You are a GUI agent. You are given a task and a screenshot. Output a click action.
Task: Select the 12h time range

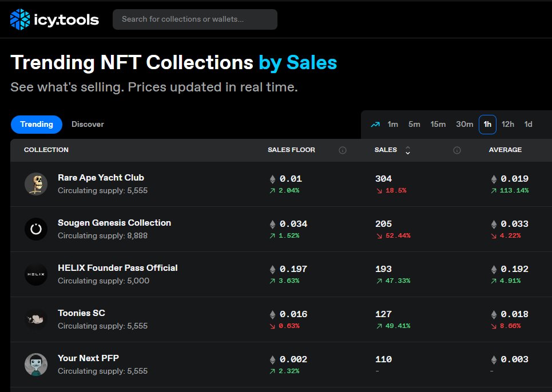(x=507, y=125)
